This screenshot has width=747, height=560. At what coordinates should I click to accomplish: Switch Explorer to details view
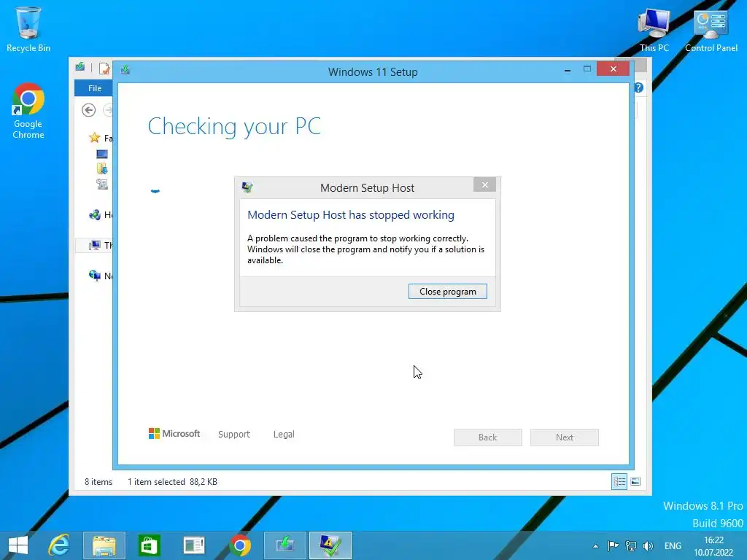619,481
